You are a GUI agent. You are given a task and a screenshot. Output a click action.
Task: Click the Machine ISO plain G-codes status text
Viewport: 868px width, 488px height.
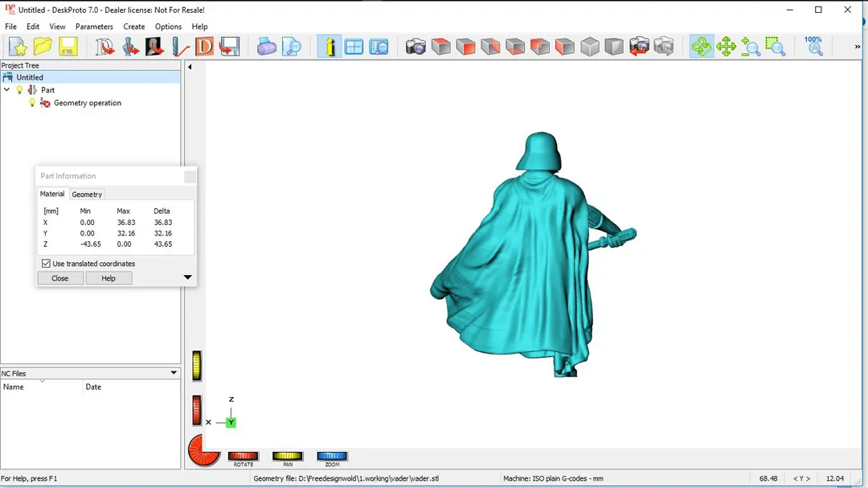tap(553, 478)
